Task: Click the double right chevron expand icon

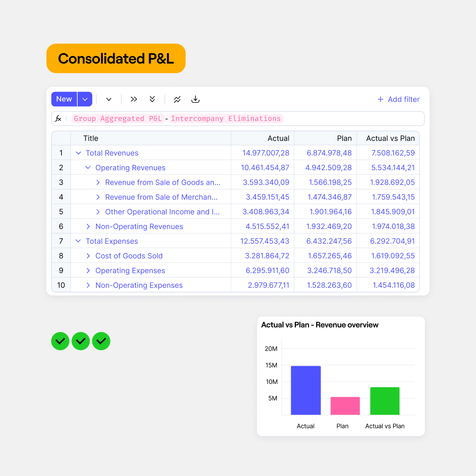Action: click(x=134, y=99)
